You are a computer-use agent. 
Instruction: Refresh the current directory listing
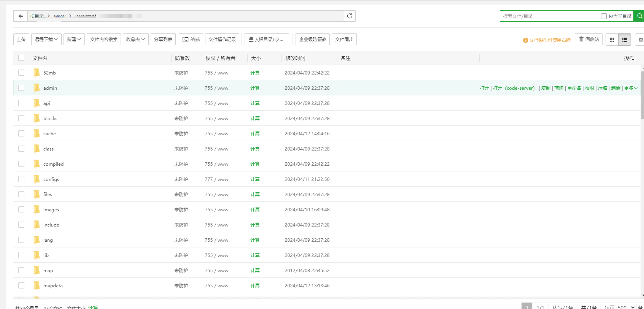tap(350, 16)
